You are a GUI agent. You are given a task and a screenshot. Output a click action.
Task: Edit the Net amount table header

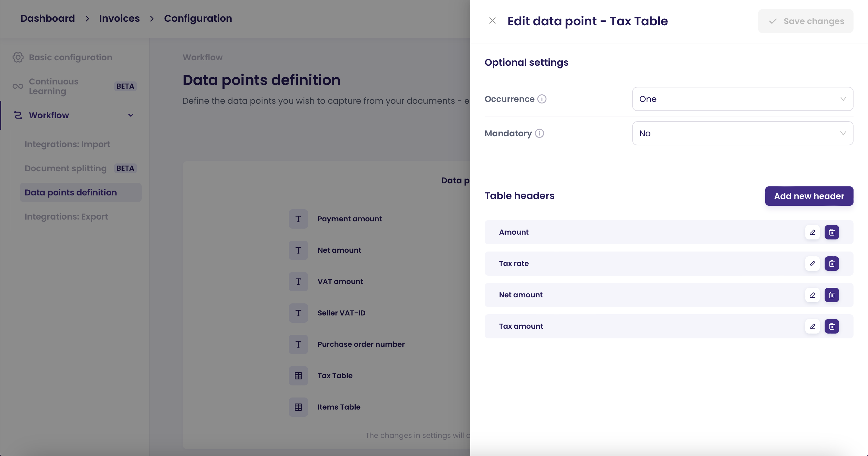click(812, 295)
